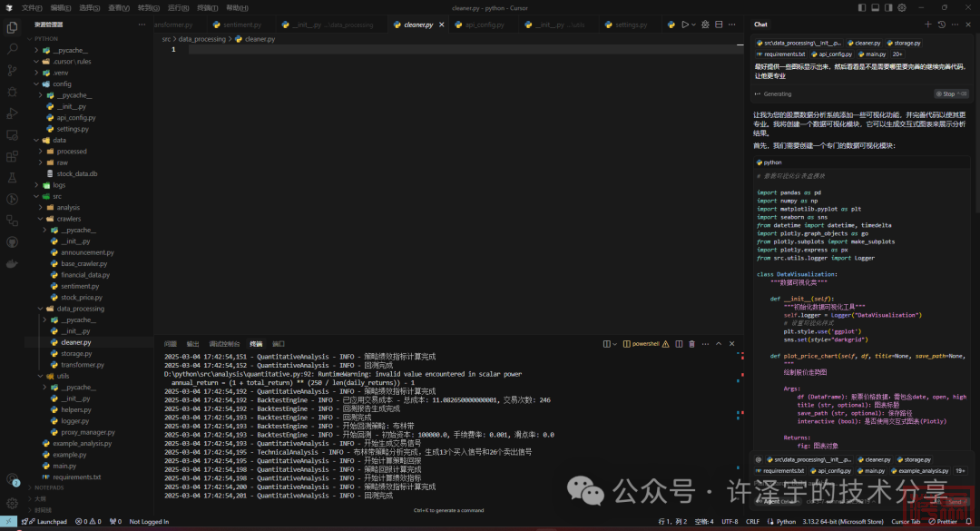Toggle primary sidebar visibility in title bar
The image size is (980, 531).
click(862, 7)
